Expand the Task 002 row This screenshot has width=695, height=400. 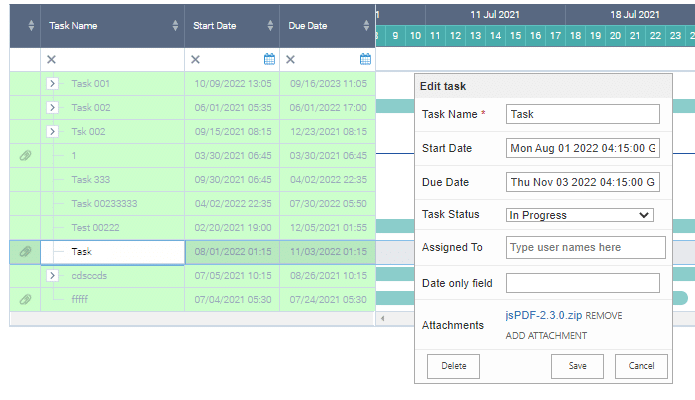pyautogui.click(x=52, y=107)
